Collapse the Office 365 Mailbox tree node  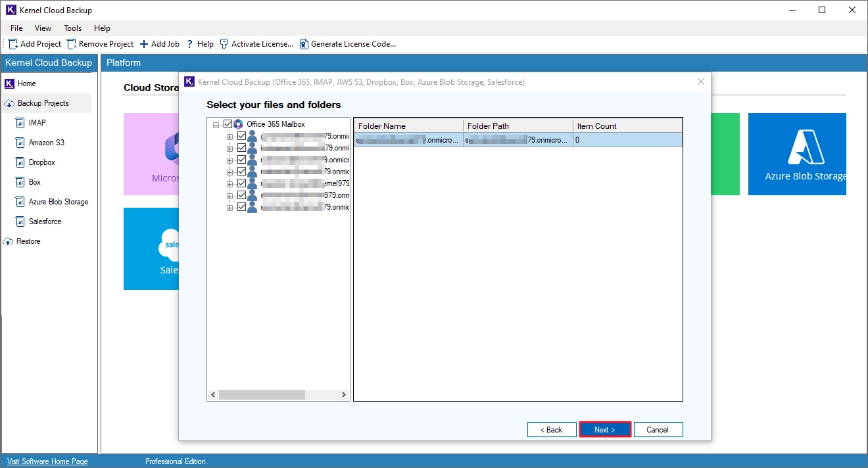pos(216,124)
